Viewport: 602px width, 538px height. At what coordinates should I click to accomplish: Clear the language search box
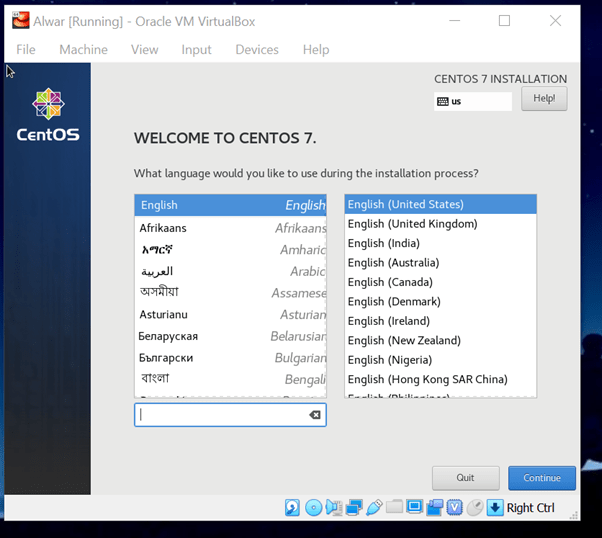(x=315, y=415)
